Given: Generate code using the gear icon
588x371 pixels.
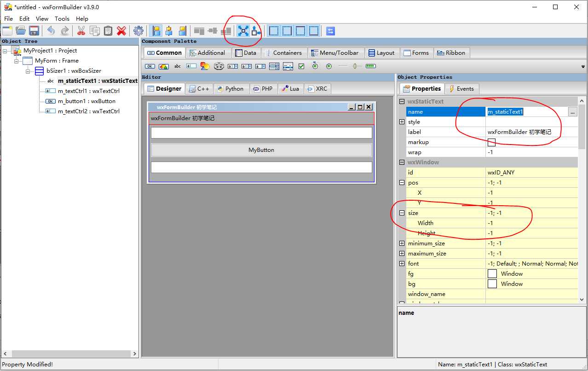Looking at the screenshot, I should point(138,31).
